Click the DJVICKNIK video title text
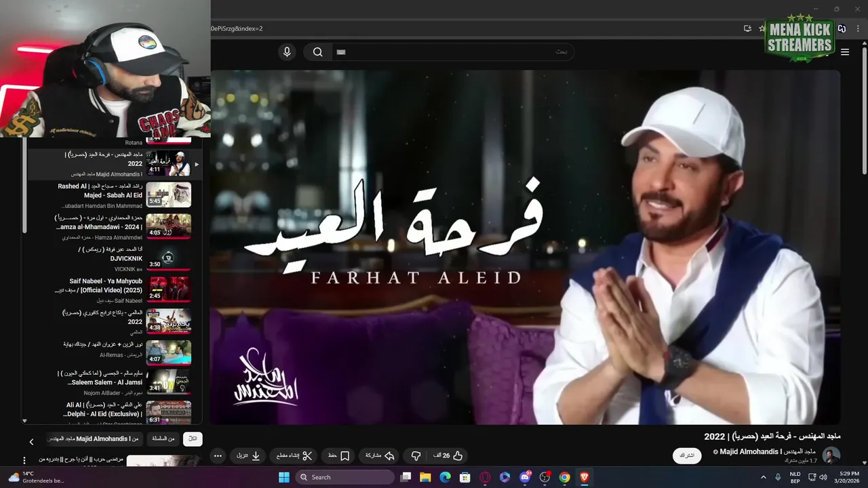Viewport: 868px width, 488px height. tap(111, 254)
